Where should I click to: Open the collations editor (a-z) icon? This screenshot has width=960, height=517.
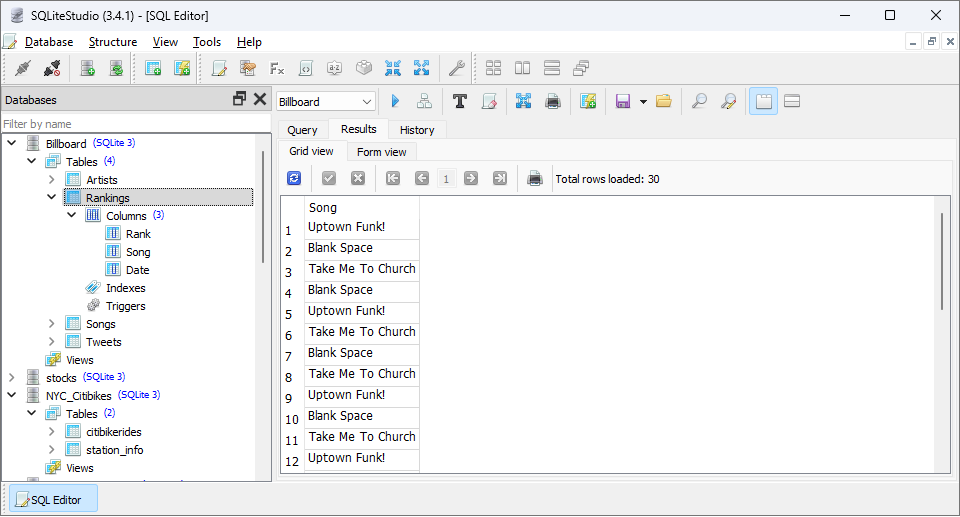pyautogui.click(x=334, y=68)
